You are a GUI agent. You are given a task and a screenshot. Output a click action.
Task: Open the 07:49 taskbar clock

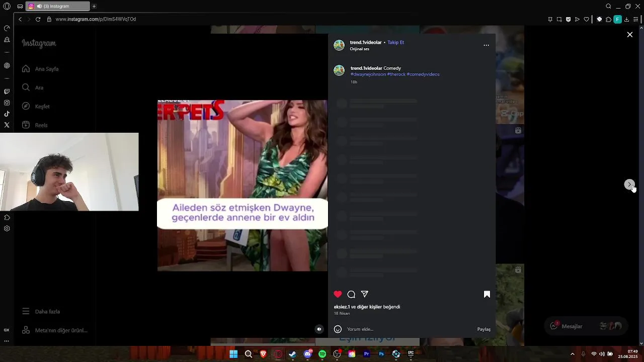coord(628,354)
